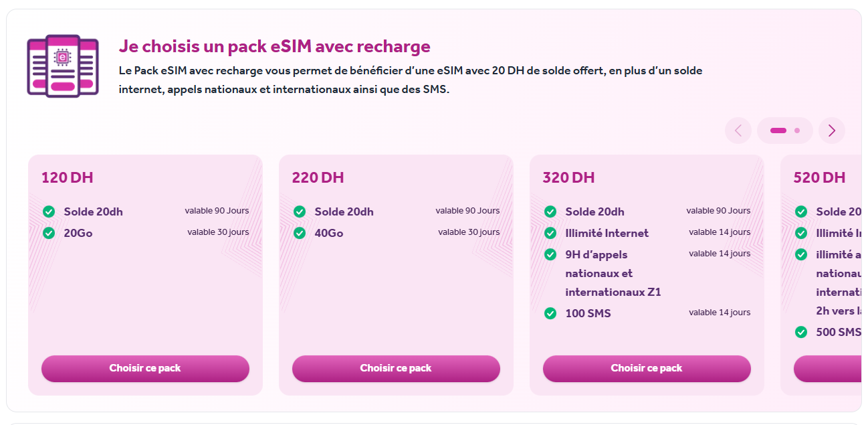Click the 520 DH pack card title
The width and height of the screenshot is (868, 425).
click(x=819, y=178)
